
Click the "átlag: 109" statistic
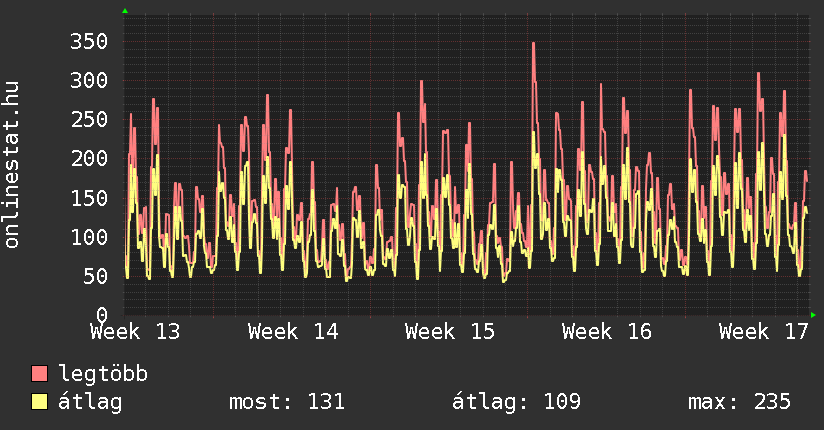coord(516,402)
